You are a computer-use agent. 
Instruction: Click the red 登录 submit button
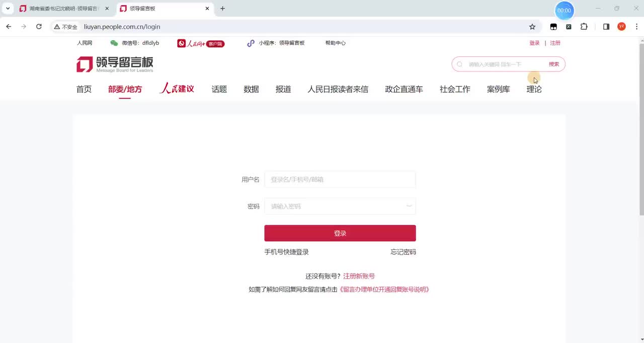tap(340, 233)
